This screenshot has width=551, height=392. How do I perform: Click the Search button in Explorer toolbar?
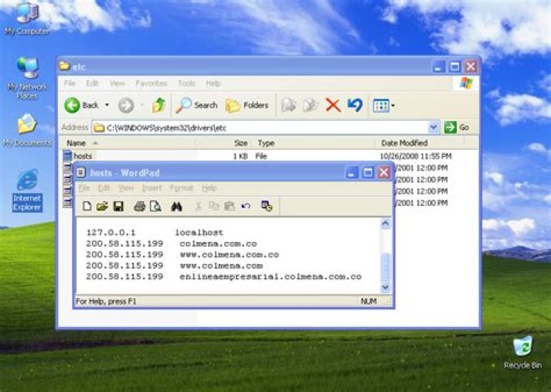click(x=197, y=105)
